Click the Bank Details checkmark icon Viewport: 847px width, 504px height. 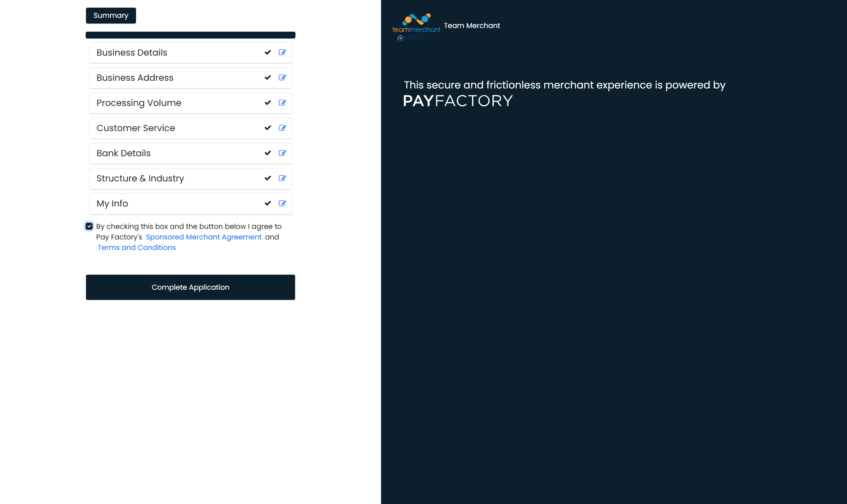click(x=268, y=153)
